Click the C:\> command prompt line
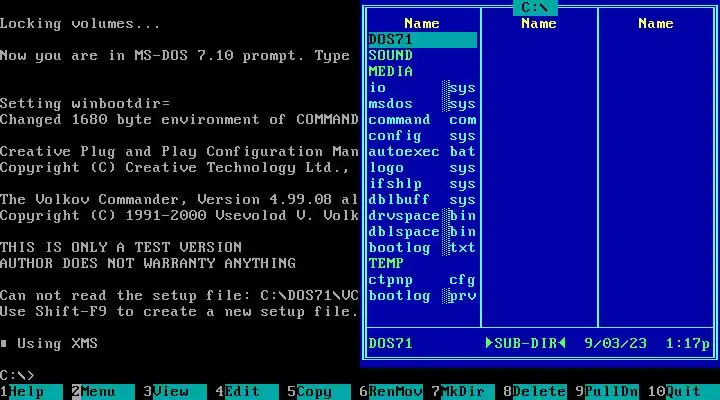The height and width of the screenshot is (400, 720). pyautogui.click(x=17, y=376)
